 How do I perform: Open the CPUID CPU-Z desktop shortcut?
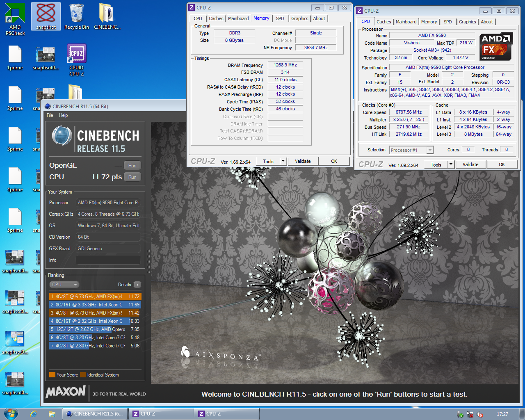pos(77,60)
